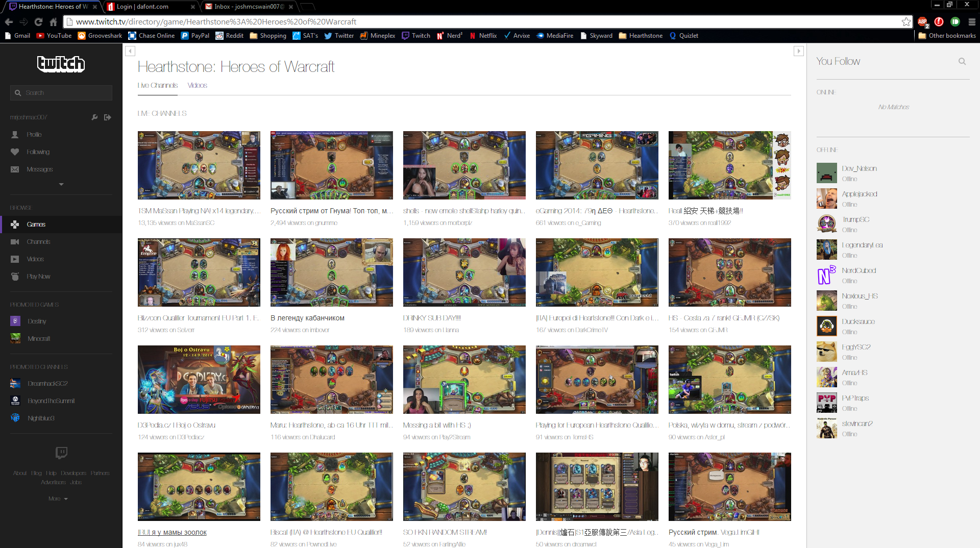The image size is (980, 548).
Task: Expand the More footer dropdown
Action: (x=58, y=499)
